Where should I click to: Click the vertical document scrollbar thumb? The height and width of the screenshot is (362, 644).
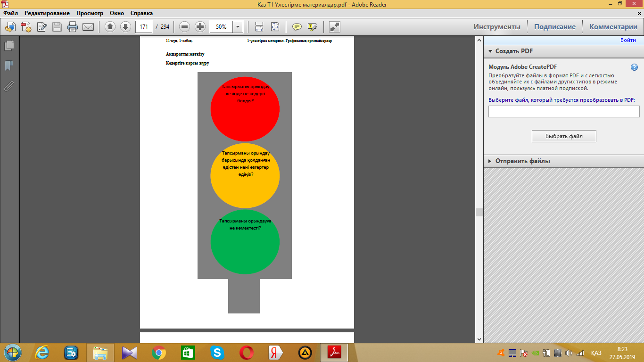(x=479, y=212)
